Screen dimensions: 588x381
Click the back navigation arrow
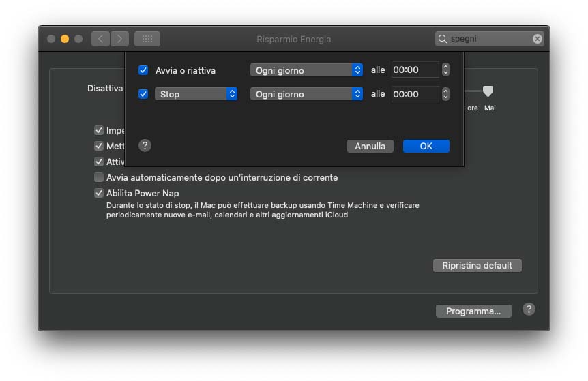(100, 39)
